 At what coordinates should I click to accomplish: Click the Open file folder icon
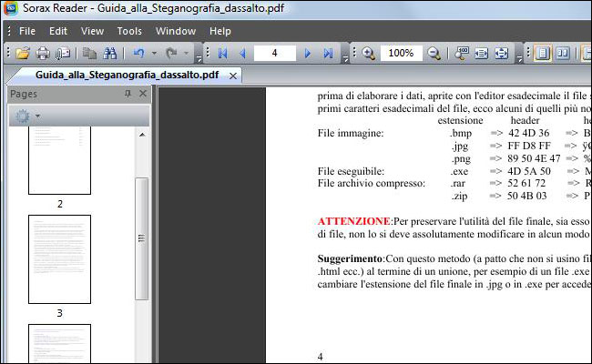23,54
